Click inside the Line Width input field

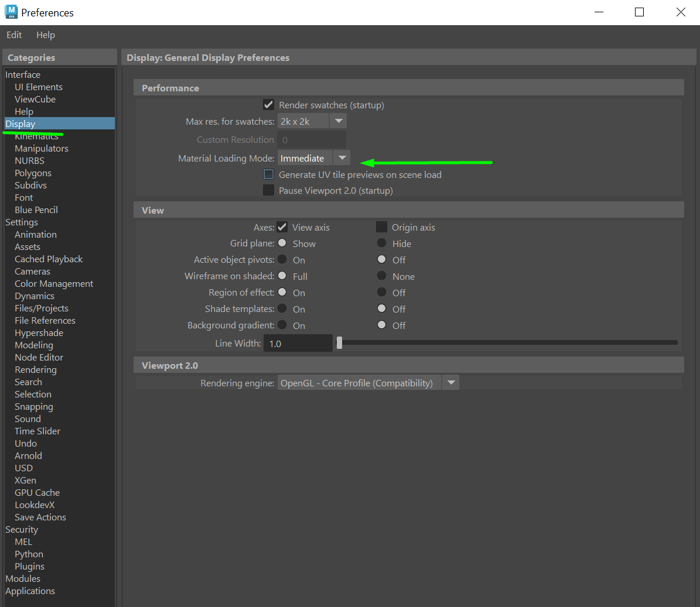[x=296, y=343]
